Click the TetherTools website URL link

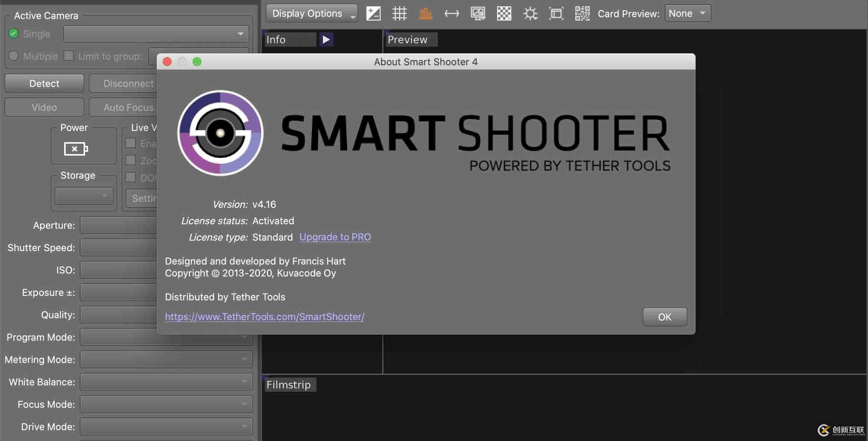point(265,316)
